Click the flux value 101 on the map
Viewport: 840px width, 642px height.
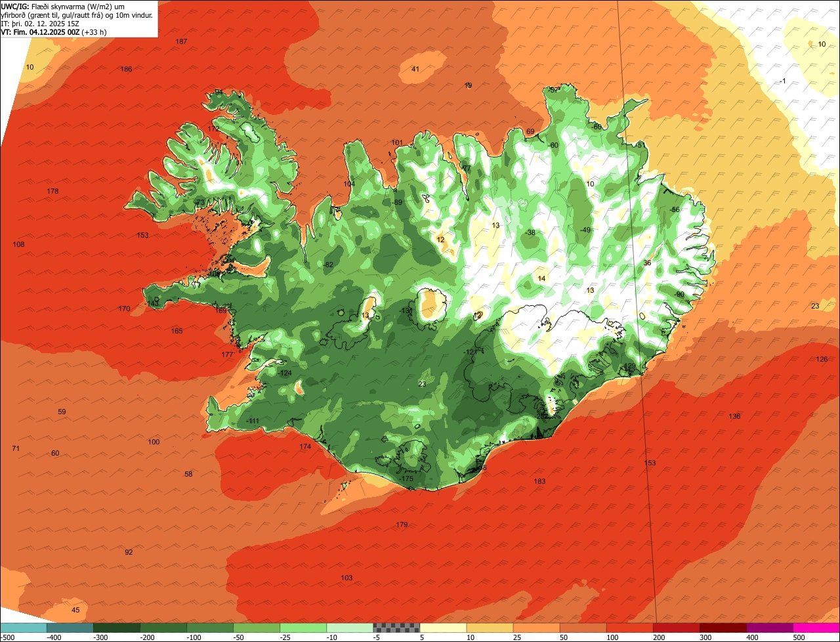tap(397, 143)
